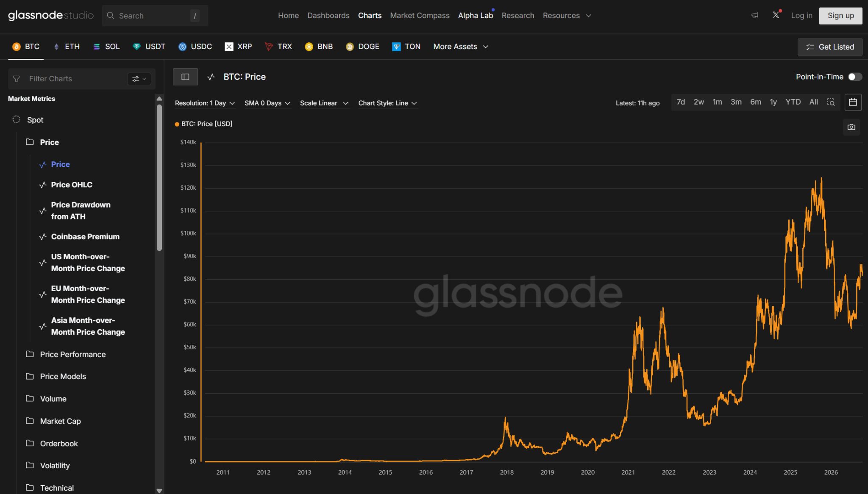Open Alpha Lab section
The image size is (868, 494).
click(x=476, y=16)
